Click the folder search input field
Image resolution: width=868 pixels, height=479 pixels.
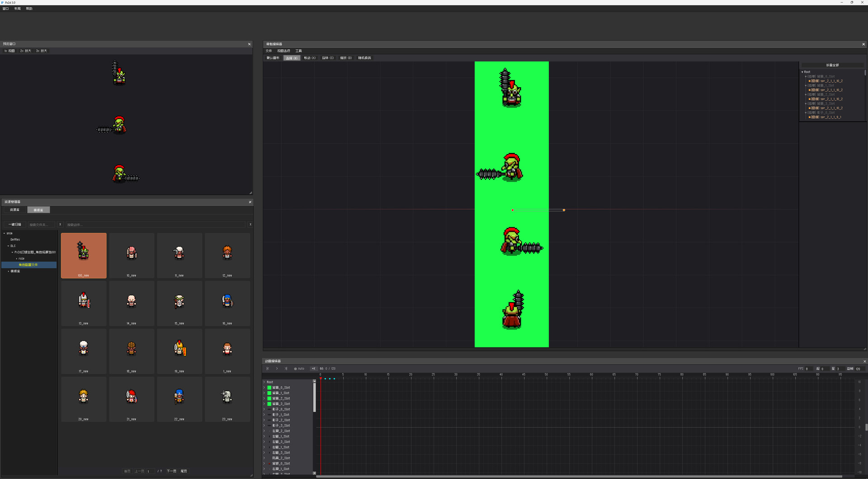pos(42,225)
